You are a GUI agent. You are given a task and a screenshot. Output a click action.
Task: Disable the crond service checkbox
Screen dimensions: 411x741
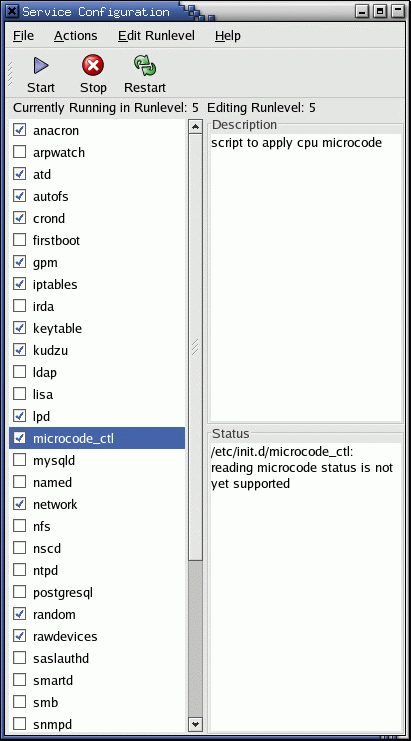tap(19, 218)
